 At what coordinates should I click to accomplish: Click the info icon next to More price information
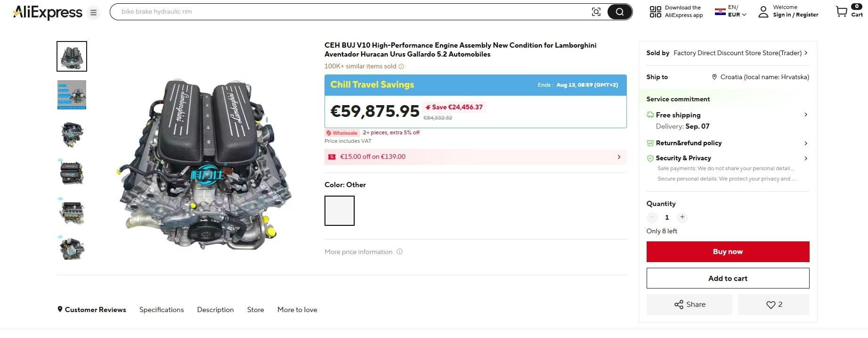point(399,252)
